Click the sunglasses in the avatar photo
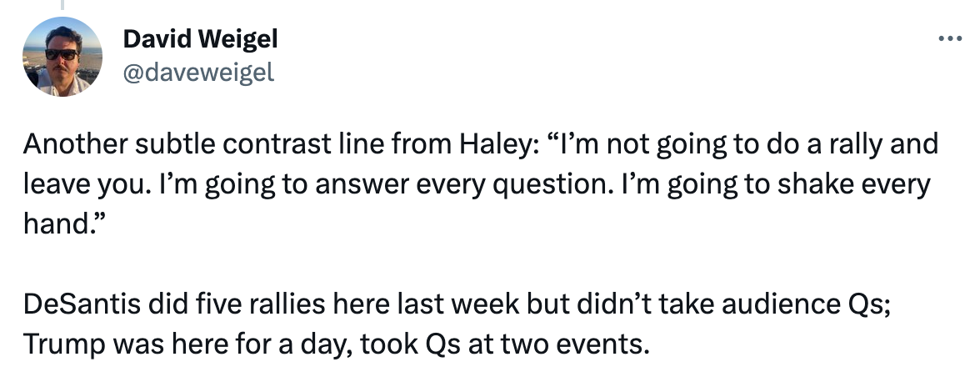This screenshot has width=980, height=382. pos(62,53)
